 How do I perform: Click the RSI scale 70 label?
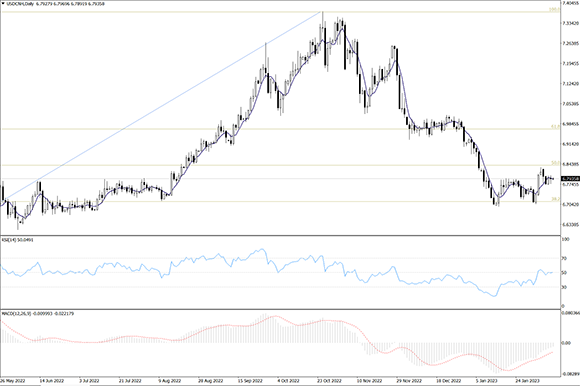pyautogui.click(x=564, y=259)
